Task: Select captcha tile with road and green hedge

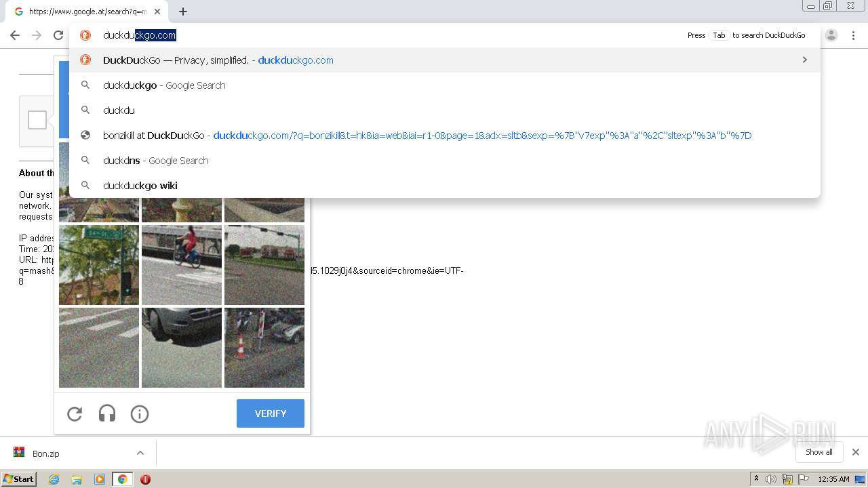Action: [264, 265]
